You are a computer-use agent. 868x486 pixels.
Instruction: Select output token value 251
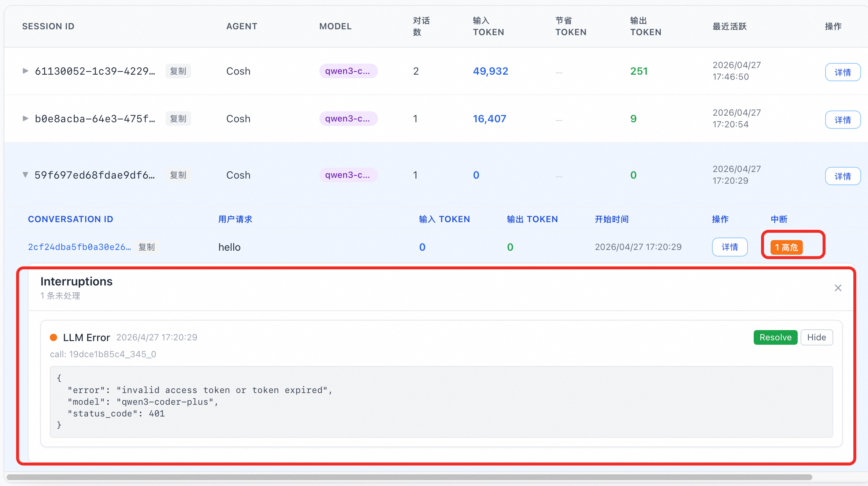click(x=639, y=71)
